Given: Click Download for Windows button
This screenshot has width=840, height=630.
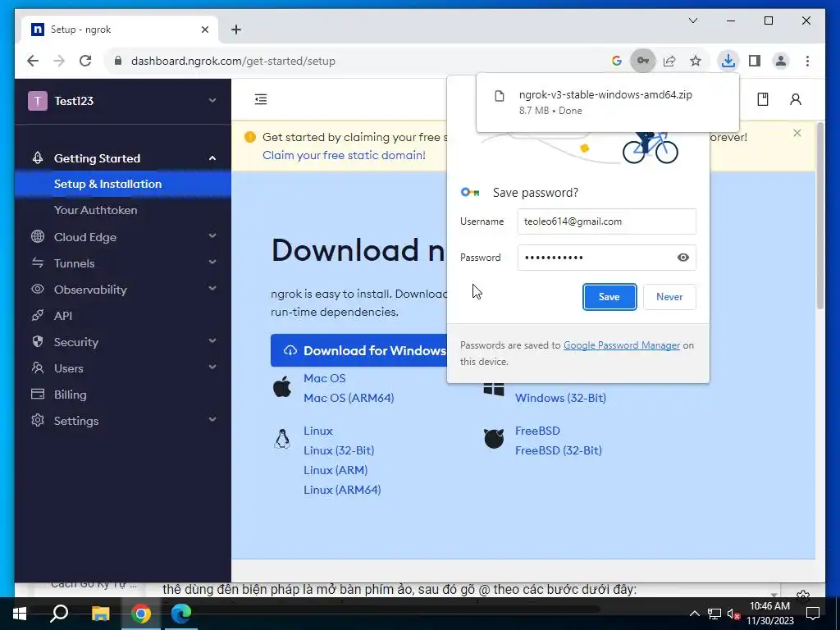Looking at the screenshot, I should pos(359,350).
